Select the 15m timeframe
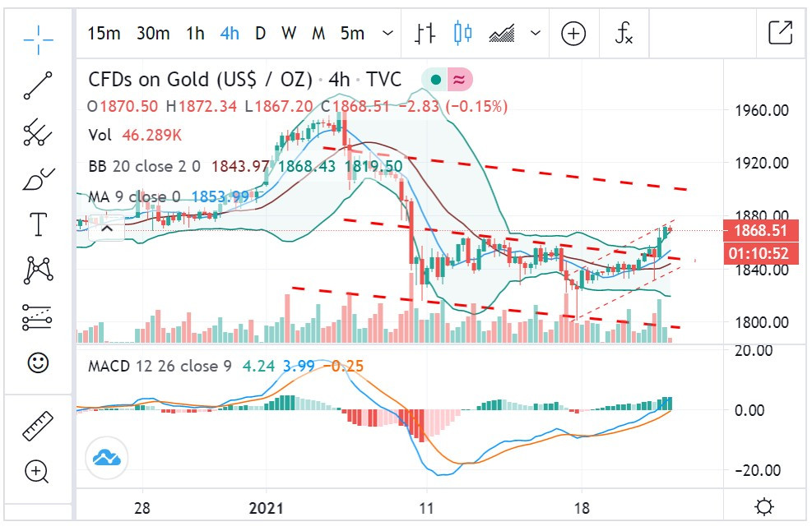The height and width of the screenshot is (531, 812). click(104, 34)
